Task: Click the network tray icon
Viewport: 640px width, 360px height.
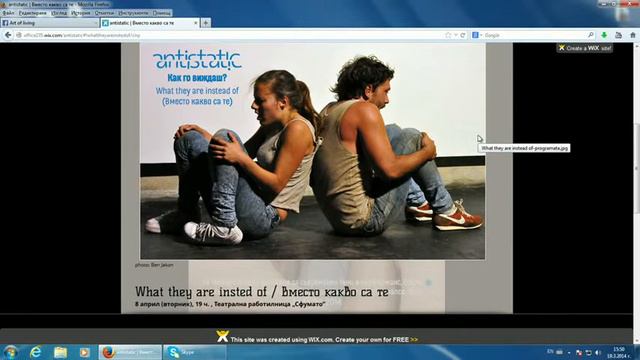Action: coord(588,352)
